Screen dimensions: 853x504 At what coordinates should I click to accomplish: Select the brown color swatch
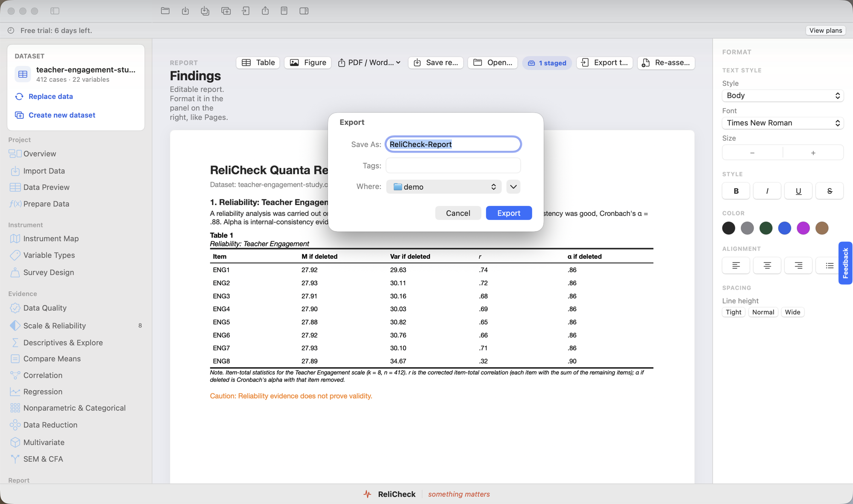(x=822, y=228)
